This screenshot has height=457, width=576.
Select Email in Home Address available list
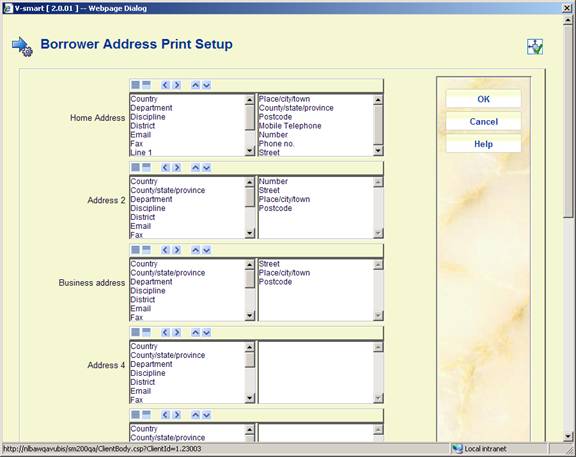tap(141, 135)
